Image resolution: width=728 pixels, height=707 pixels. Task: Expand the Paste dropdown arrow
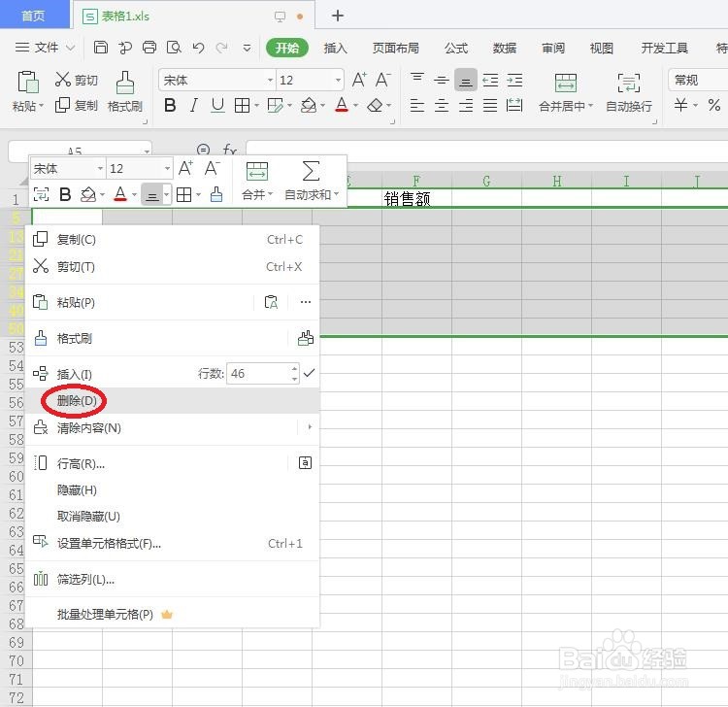[x=41, y=106]
